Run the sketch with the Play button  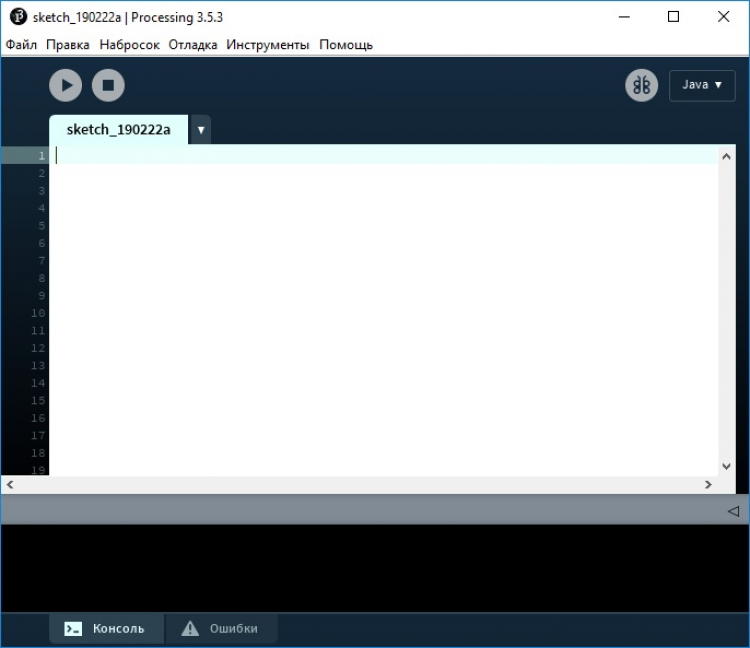coord(66,85)
